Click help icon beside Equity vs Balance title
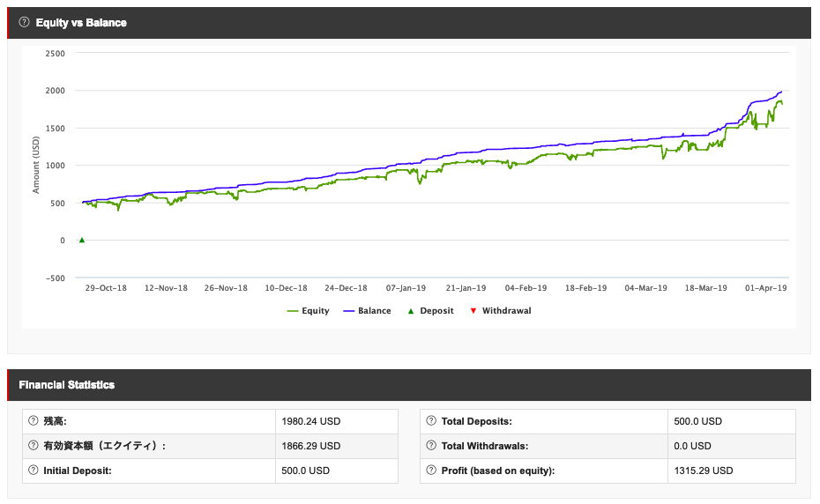Viewport: 820px width, 504px height. pyautogui.click(x=24, y=22)
